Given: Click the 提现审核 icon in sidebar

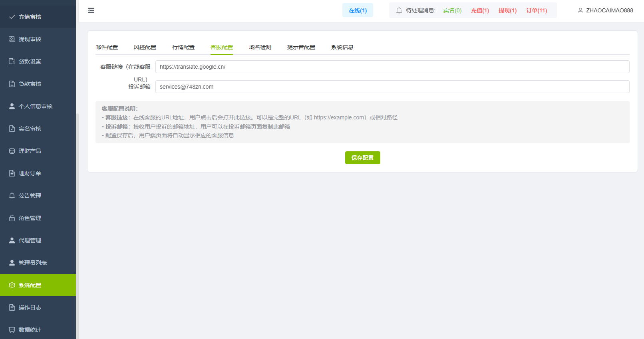Looking at the screenshot, I should coord(12,39).
